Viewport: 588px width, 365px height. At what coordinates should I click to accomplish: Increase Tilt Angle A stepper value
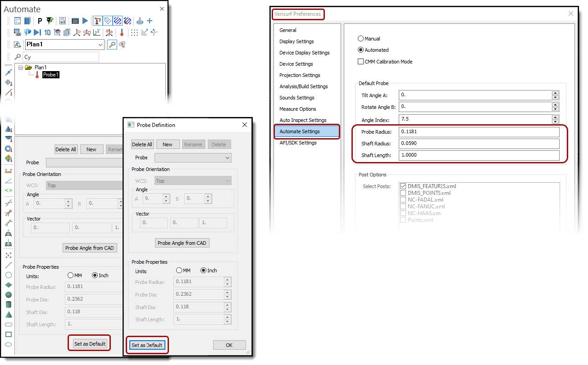click(555, 93)
